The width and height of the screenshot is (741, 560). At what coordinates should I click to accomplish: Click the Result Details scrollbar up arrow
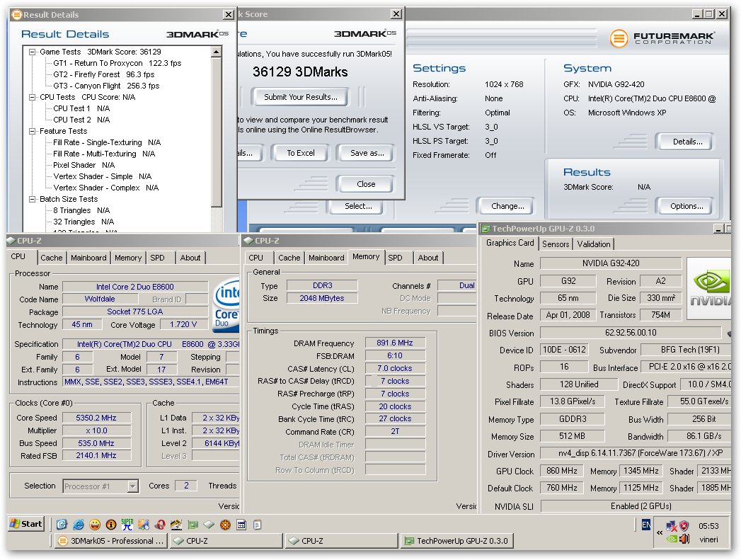pyautogui.click(x=217, y=52)
